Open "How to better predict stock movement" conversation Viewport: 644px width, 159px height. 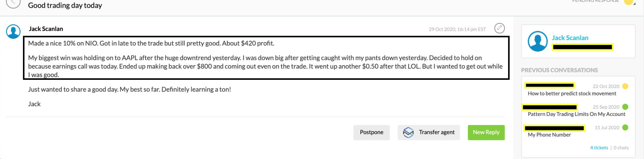[x=572, y=93]
